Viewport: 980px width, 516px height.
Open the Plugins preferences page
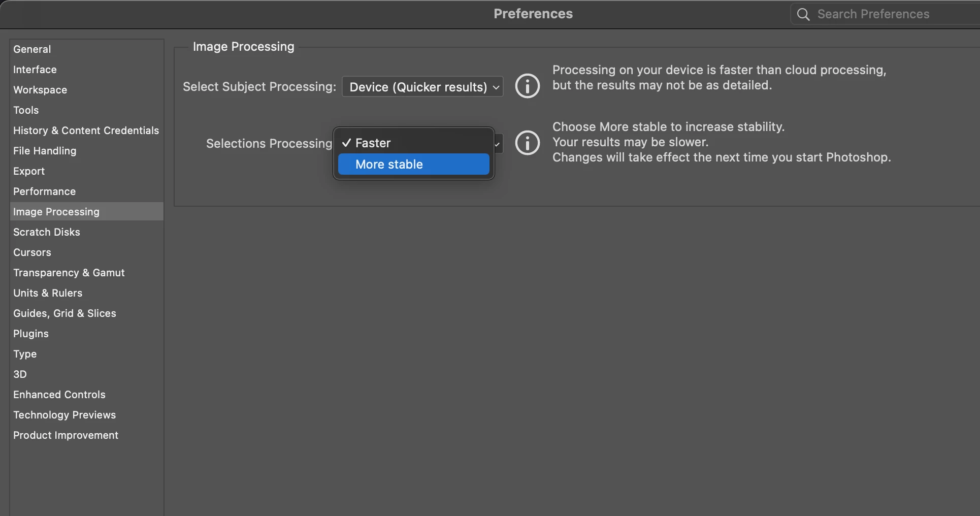pyautogui.click(x=31, y=334)
